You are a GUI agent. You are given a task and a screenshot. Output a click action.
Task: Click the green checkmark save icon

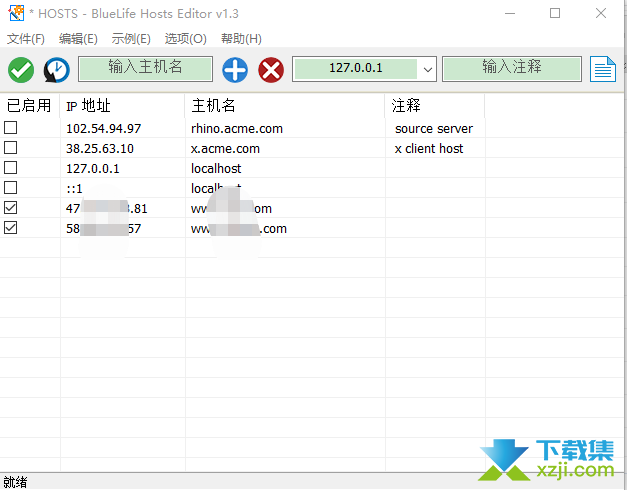21,70
